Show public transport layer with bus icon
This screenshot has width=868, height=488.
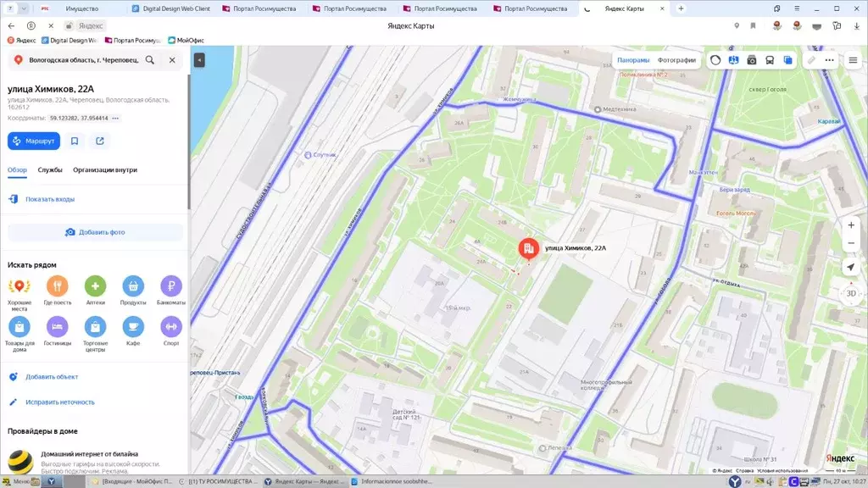tap(770, 60)
